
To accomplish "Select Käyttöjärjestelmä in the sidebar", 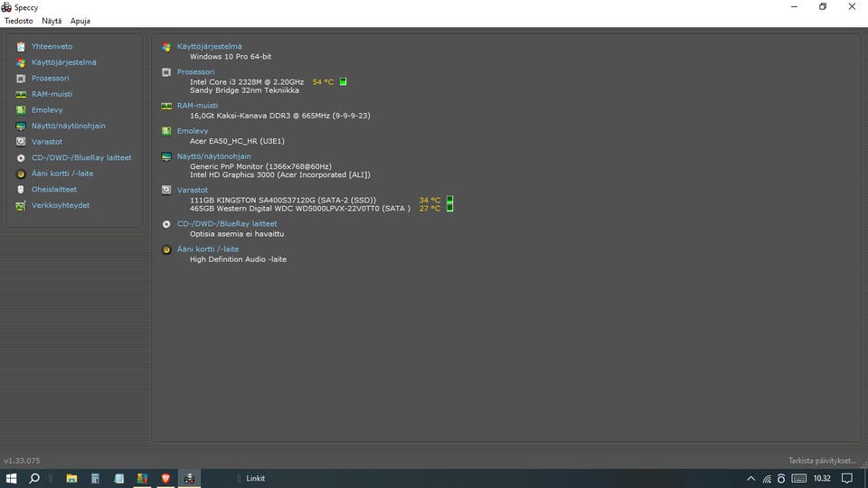I will [x=63, y=62].
